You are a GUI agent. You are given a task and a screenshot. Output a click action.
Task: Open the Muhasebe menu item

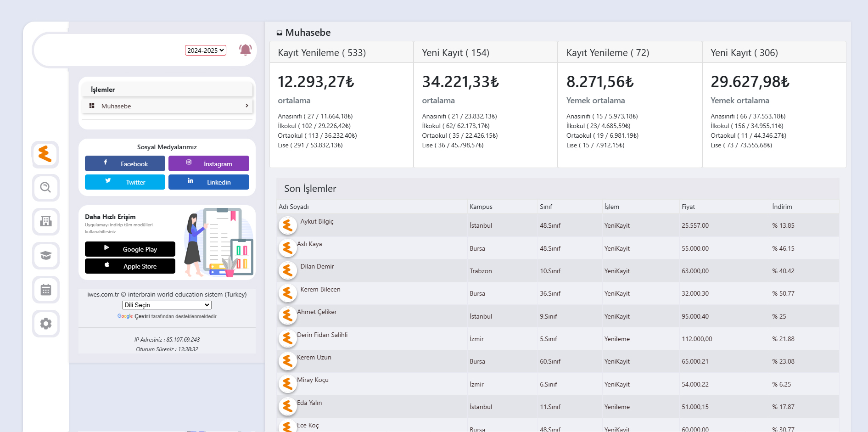tap(168, 106)
